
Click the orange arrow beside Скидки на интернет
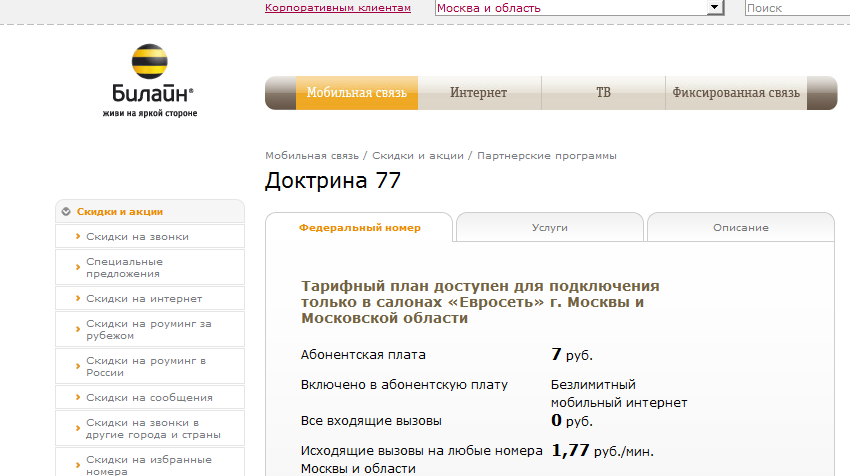point(78,298)
